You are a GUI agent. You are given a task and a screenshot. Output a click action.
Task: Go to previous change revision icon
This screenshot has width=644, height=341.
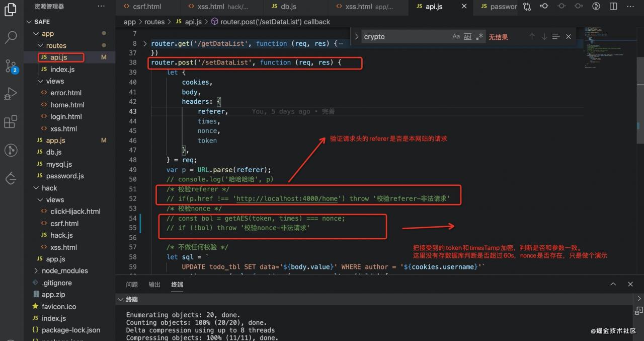[x=544, y=7]
